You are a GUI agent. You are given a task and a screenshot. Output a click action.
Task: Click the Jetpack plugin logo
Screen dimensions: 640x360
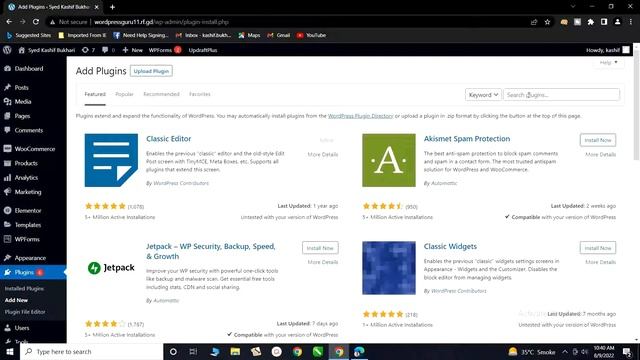[x=111, y=268]
